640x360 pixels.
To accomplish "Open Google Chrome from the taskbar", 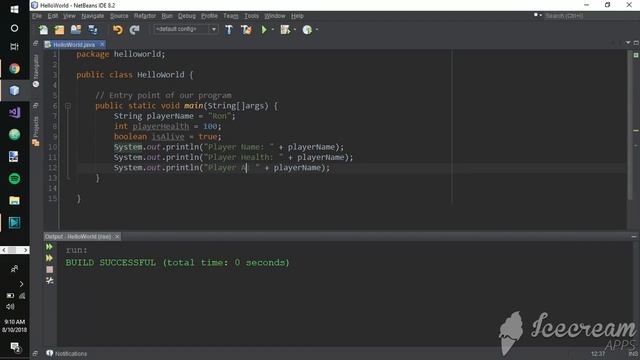I will coord(14,68).
